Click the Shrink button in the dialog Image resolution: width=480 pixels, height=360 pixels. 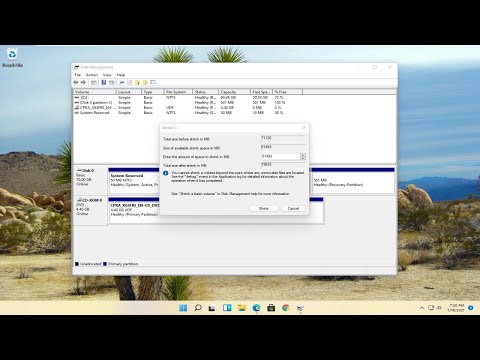click(x=264, y=208)
